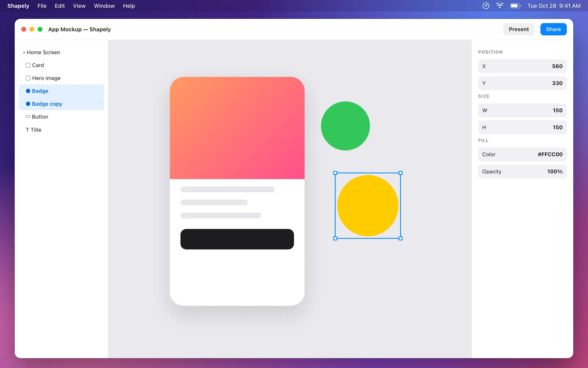Select the Button layer row
588x368 pixels.
pyautogui.click(x=61, y=117)
